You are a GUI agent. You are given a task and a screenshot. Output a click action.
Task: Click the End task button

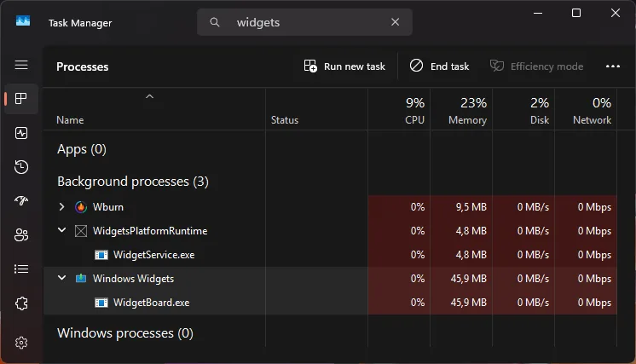(439, 66)
